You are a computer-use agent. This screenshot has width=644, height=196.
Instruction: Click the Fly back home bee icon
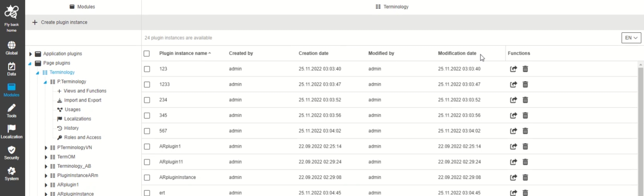12,12
